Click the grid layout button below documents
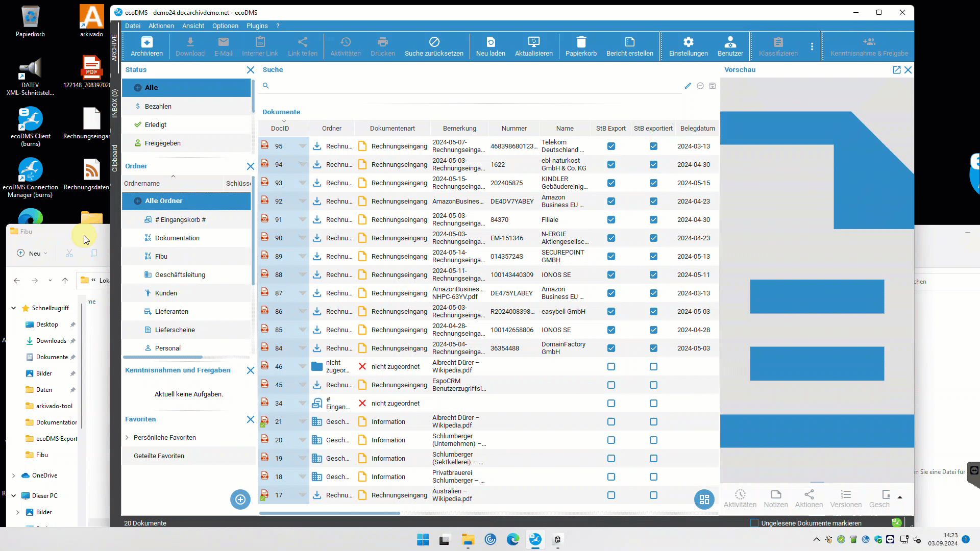 click(x=704, y=499)
